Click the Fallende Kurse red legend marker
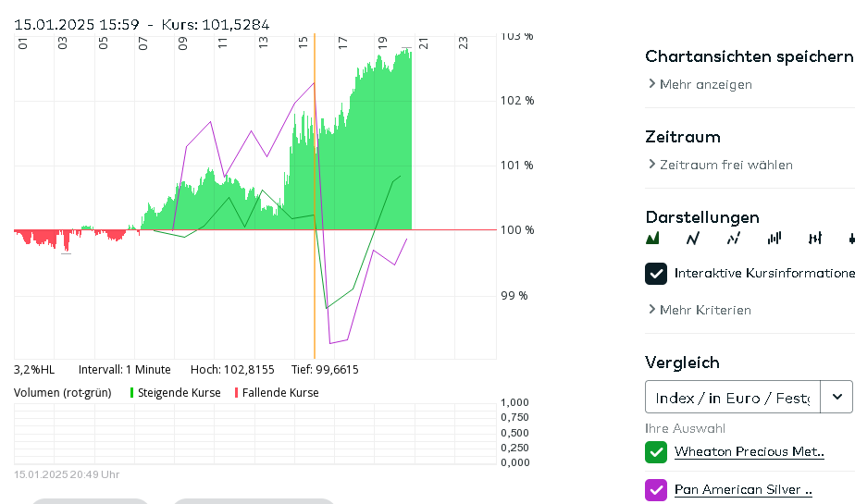This screenshot has height=504, width=855. click(x=237, y=393)
